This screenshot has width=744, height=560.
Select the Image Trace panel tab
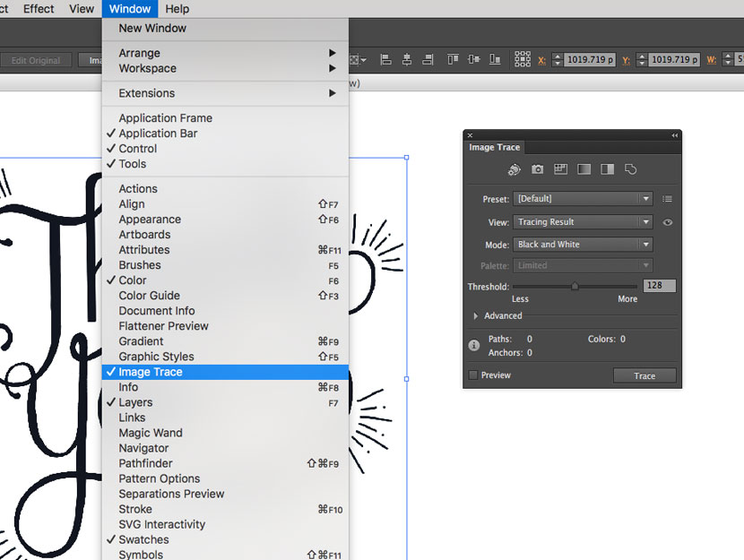coord(495,147)
